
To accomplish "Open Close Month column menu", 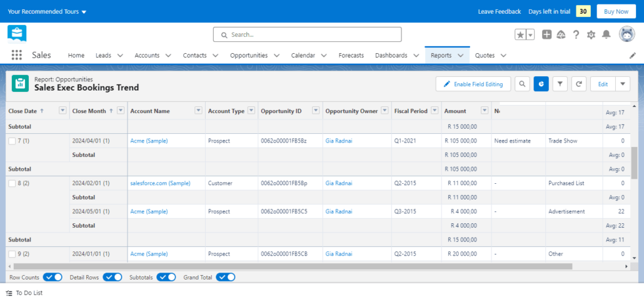I will [x=121, y=110].
